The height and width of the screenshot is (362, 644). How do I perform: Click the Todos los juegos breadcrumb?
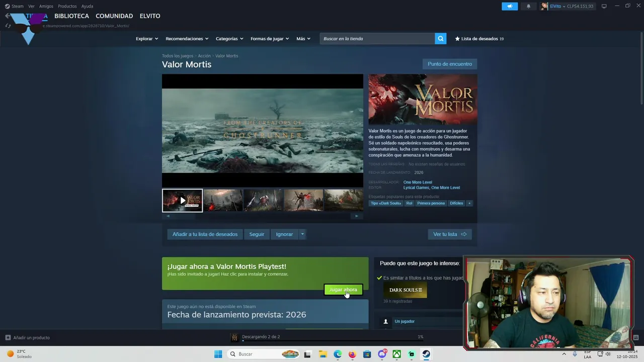(x=178, y=56)
